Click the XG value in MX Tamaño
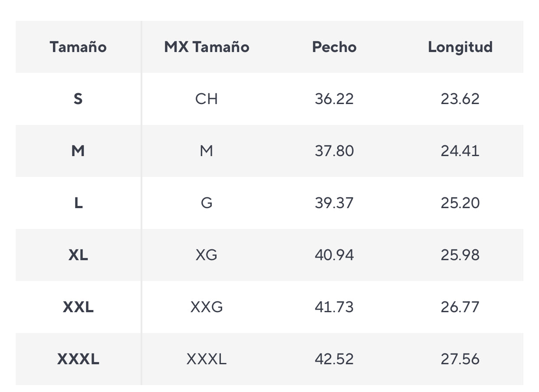This screenshot has width=539, height=392. [207, 255]
